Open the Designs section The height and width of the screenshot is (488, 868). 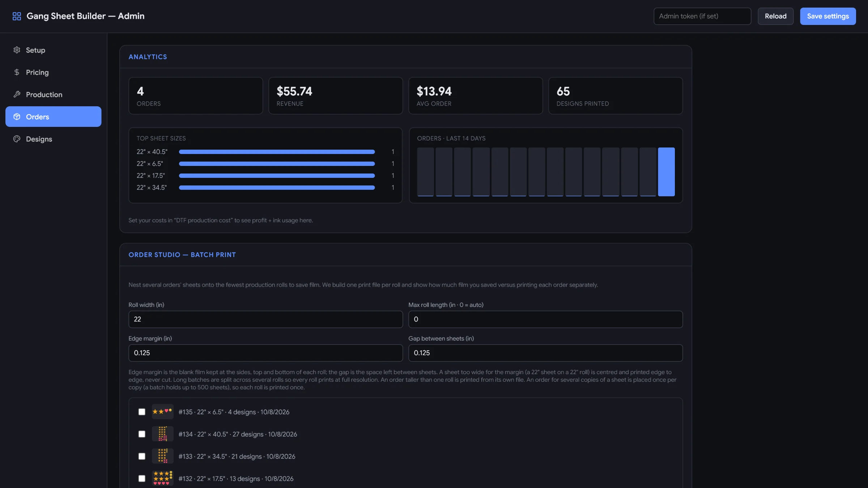(x=53, y=139)
